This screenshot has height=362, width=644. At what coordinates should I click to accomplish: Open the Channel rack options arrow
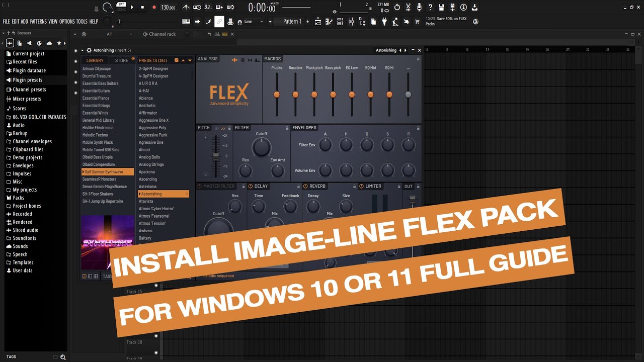coord(75,34)
